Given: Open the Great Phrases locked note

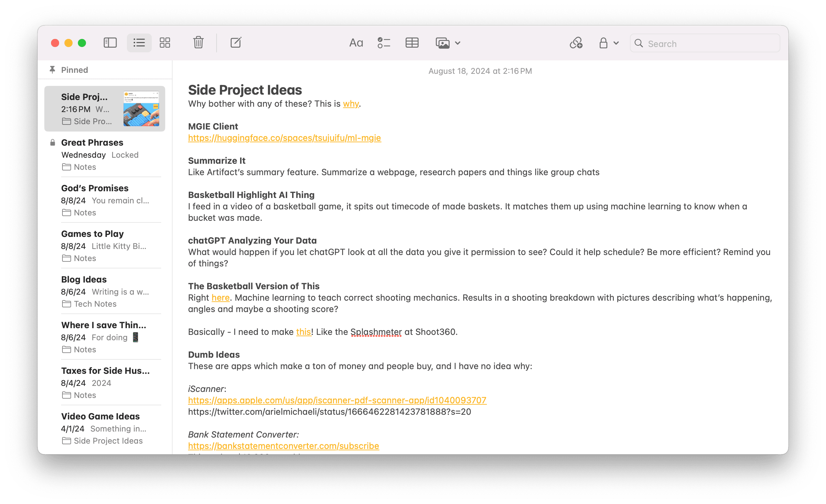Looking at the screenshot, I should [105, 154].
